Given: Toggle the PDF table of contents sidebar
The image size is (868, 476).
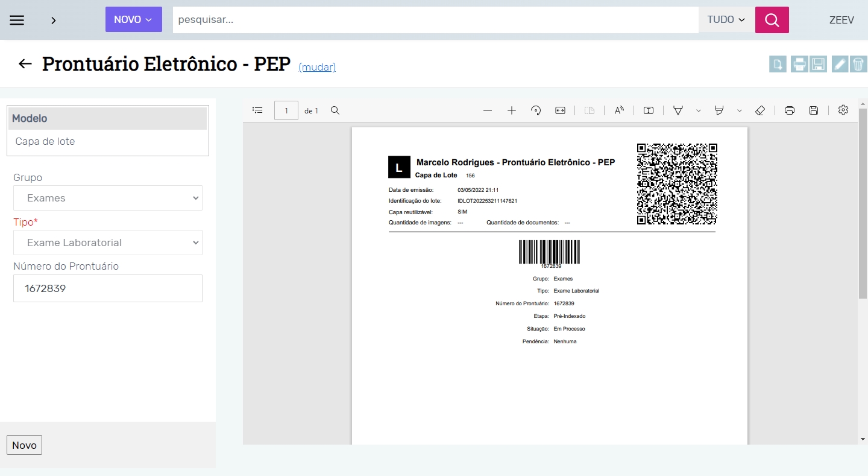Looking at the screenshot, I should [x=257, y=110].
